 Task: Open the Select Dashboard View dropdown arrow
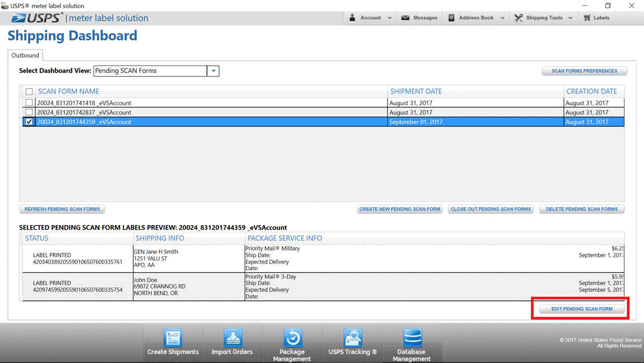click(x=213, y=71)
